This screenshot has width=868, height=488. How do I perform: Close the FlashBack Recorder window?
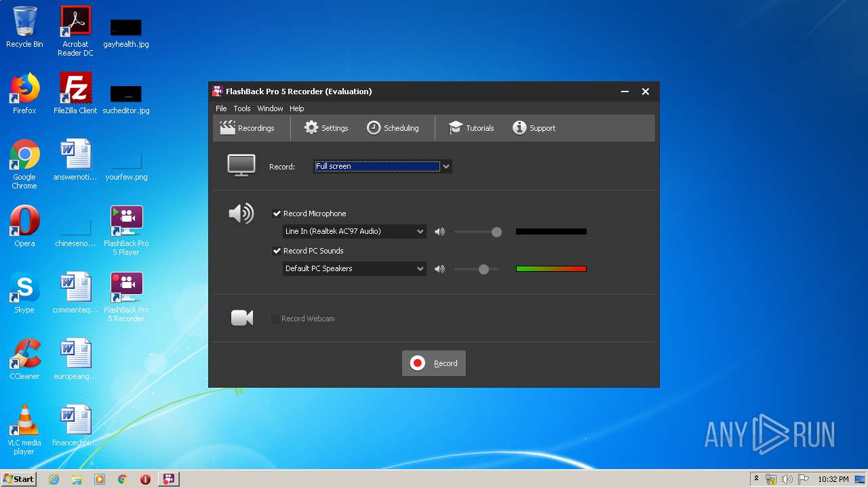coord(646,91)
